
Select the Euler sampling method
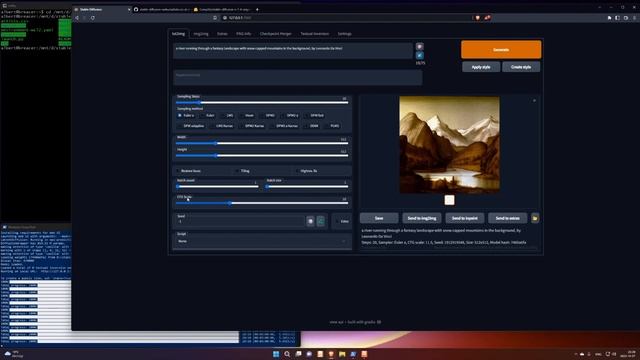point(207,116)
